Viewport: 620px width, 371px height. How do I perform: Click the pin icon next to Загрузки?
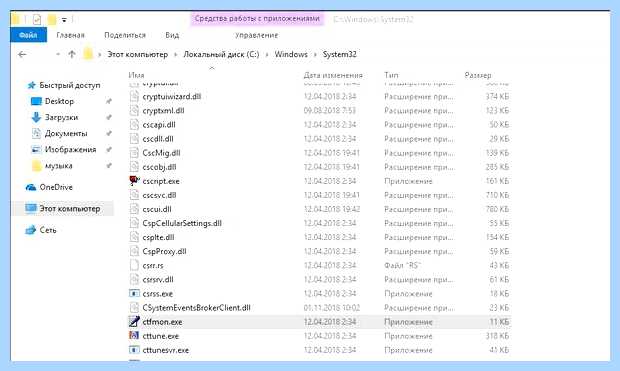click(108, 117)
